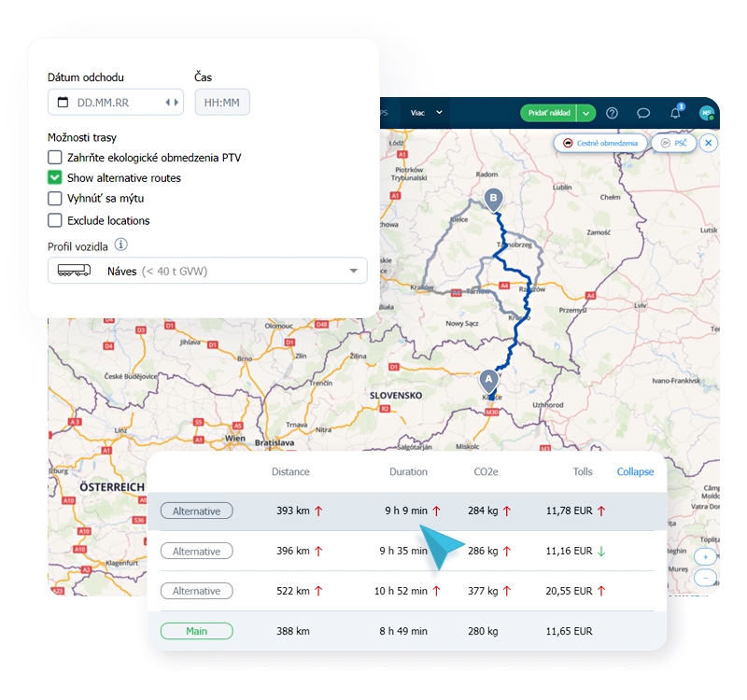747x700 pixels.
Task: Select the 393 km Alternative route
Action: tap(407, 511)
